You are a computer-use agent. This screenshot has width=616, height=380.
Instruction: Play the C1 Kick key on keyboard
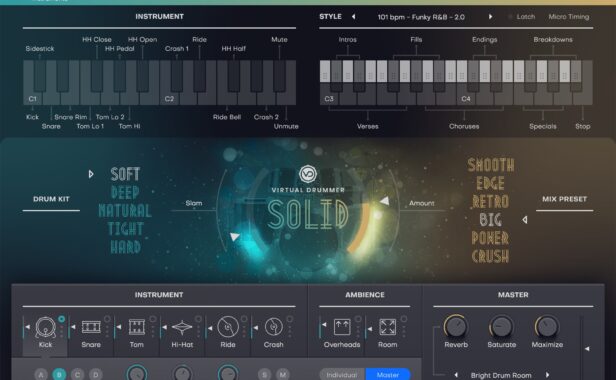pos(32,98)
